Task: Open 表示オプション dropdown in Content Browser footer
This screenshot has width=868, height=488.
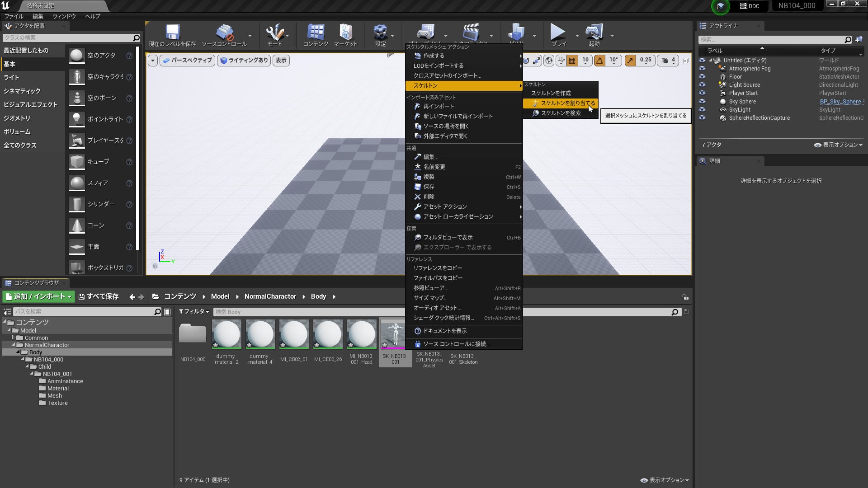Action: [x=665, y=480]
